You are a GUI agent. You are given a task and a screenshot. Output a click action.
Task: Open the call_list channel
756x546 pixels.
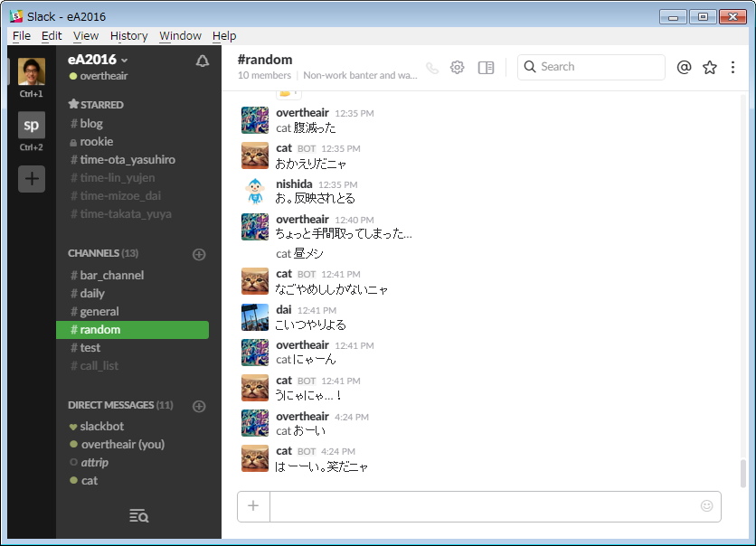click(x=94, y=366)
